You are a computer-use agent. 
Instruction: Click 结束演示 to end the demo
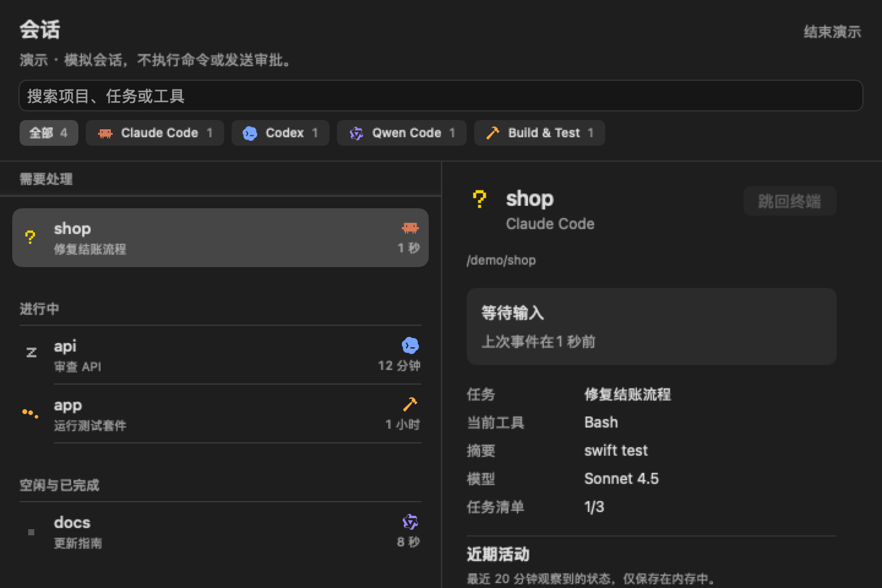point(832,32)
